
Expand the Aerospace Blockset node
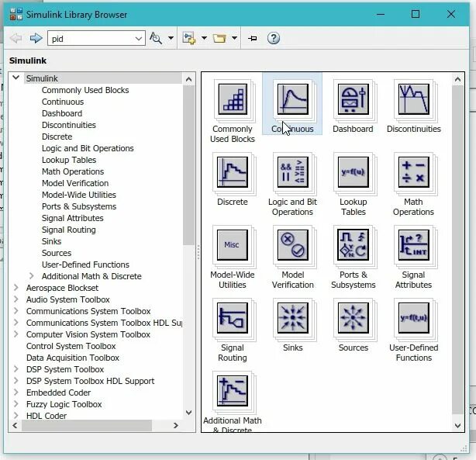coord(16,288)
